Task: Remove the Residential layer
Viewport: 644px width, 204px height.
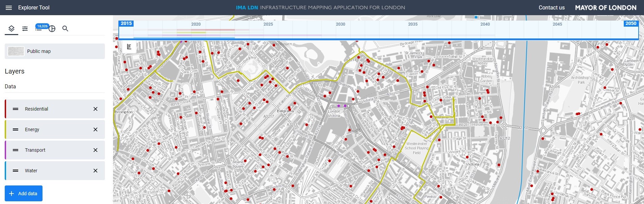Action: point(95,109)
